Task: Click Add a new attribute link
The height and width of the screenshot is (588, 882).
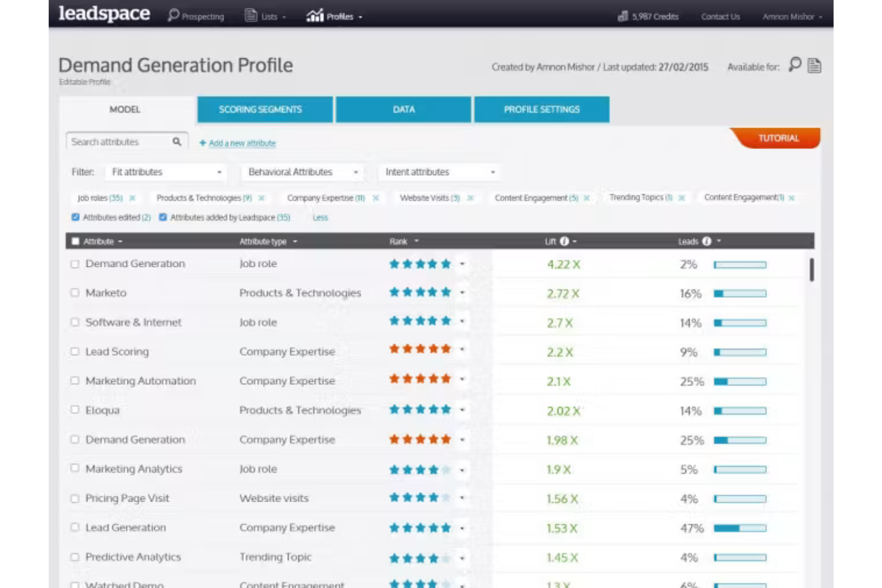Action: pyautogui.click(x=242, y=143)
